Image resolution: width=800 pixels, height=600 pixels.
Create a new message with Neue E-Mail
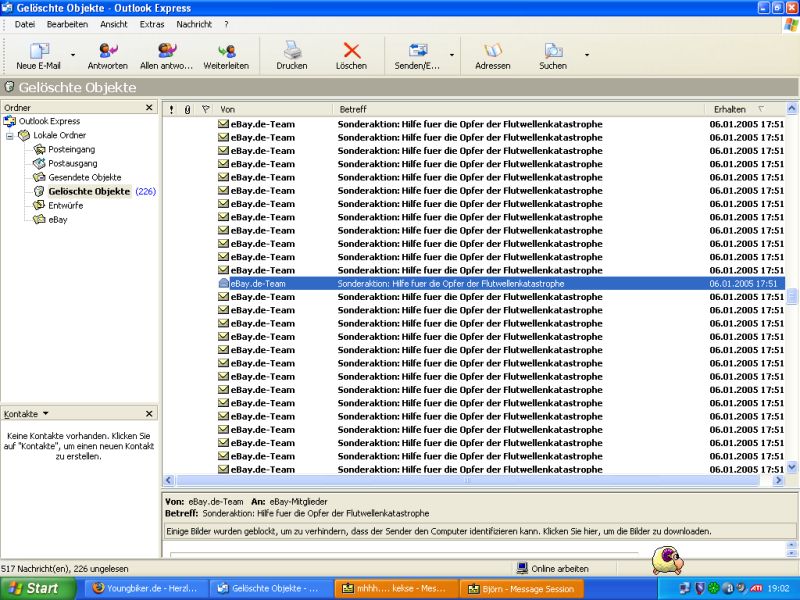coord(38,56)
